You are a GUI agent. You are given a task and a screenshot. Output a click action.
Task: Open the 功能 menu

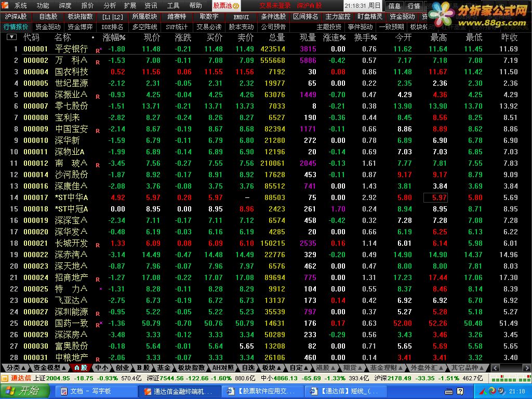pyautogui.click(x=43, y=5)
